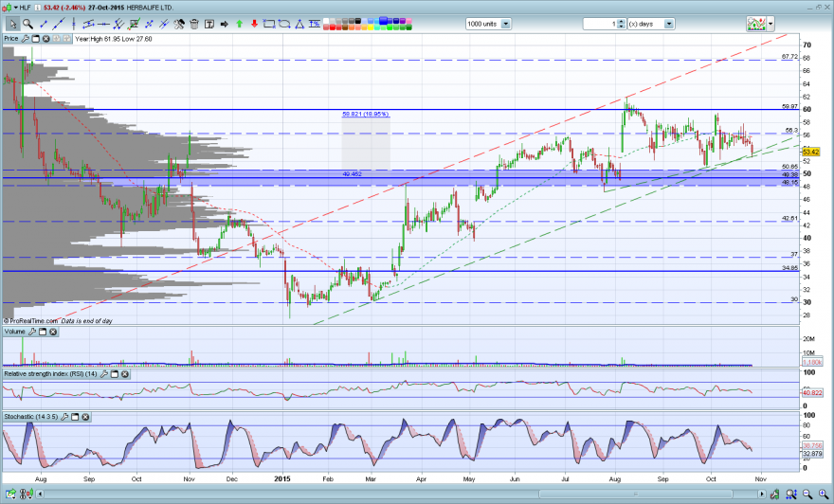
Task: Open Volume panel wrench settings
Action: tap(32, 332)
